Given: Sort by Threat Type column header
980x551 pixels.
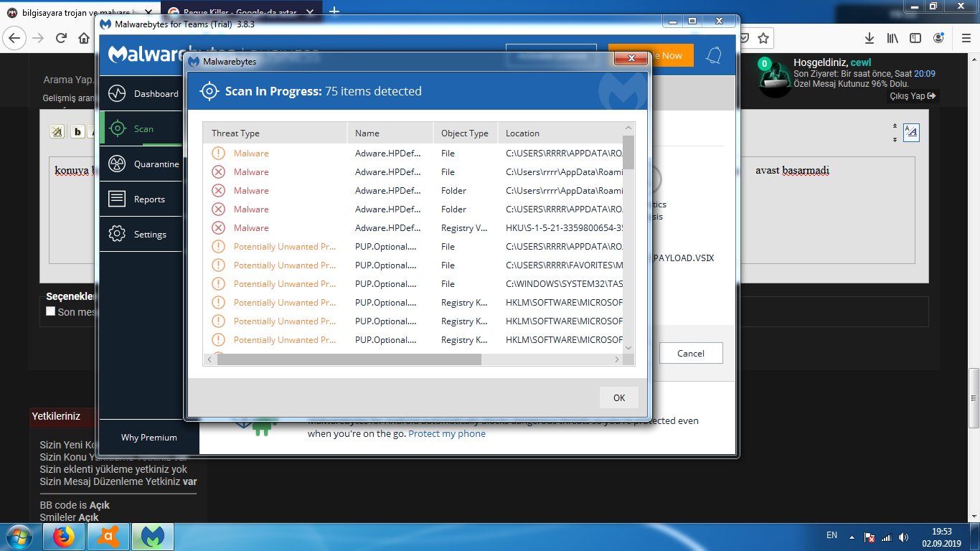Looking at the screenshot, I should 275,133.
